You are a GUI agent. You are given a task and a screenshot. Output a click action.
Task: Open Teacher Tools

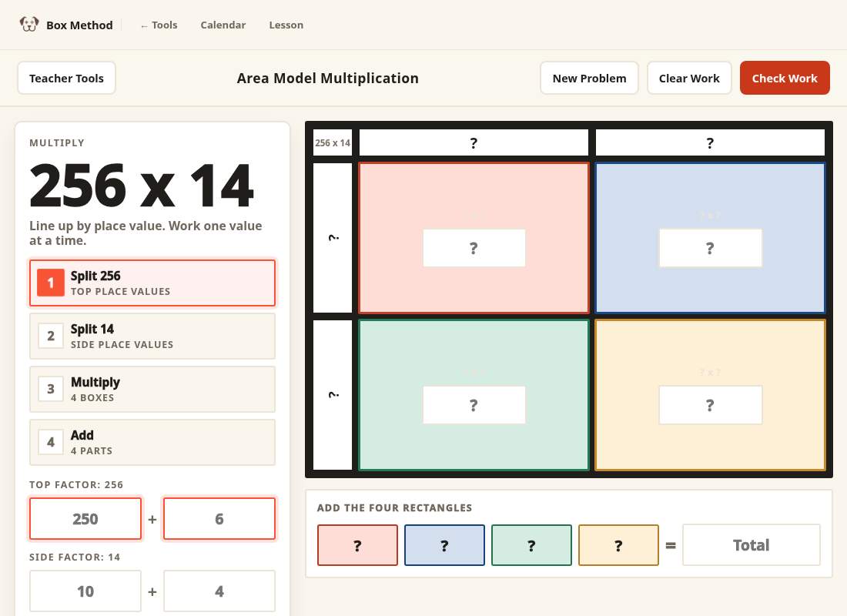coord(66,79)
